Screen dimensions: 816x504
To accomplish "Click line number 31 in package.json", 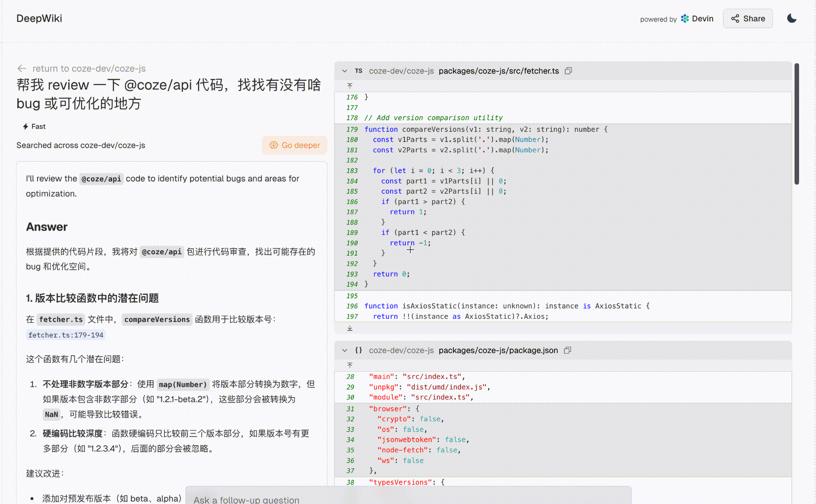I will point(351,409).
